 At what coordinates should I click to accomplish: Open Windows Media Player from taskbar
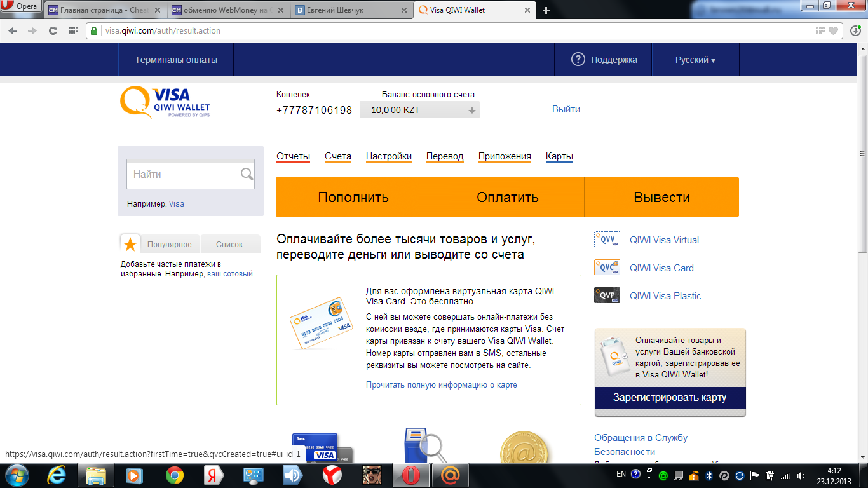[135, 475]
